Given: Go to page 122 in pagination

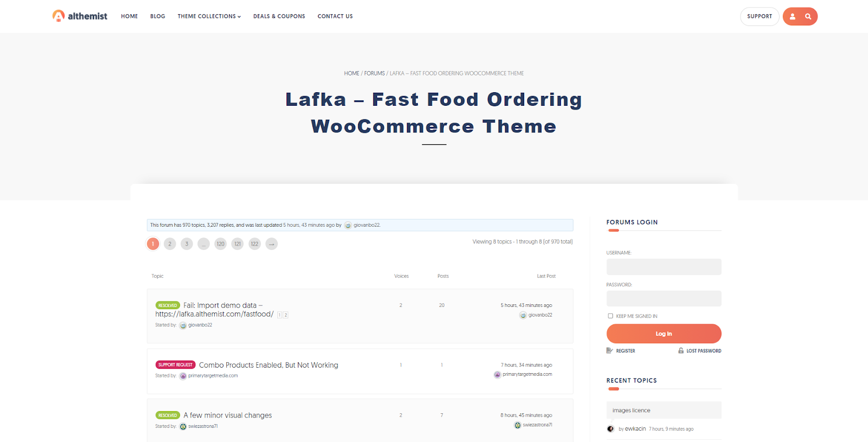Looking at the screenshot, I should 254,244.
